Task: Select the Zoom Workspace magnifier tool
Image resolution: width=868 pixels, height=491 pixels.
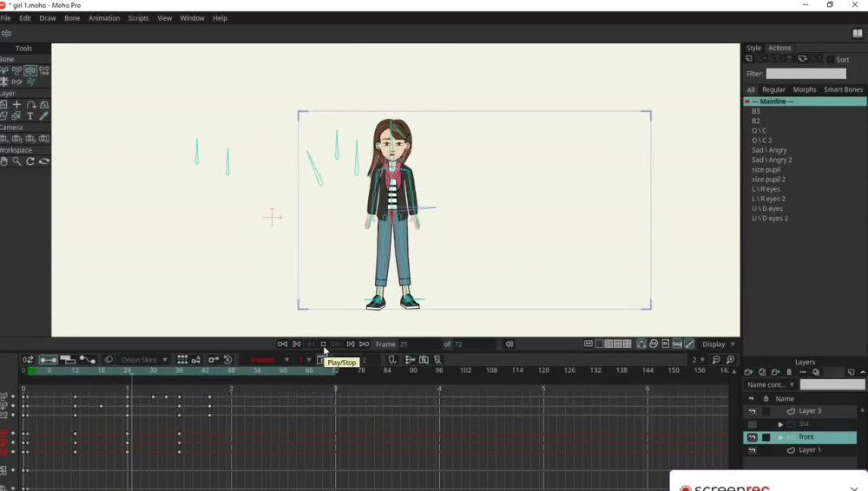Action: 17,161
